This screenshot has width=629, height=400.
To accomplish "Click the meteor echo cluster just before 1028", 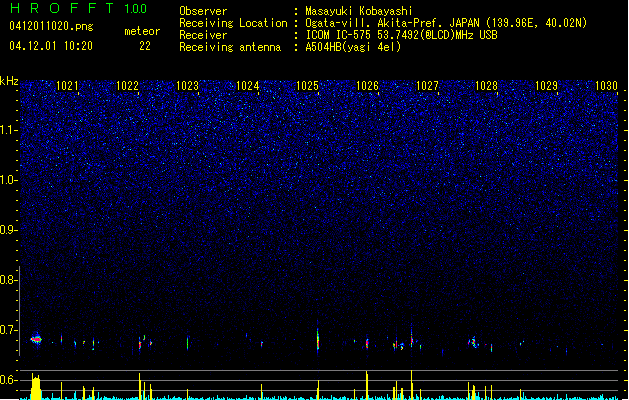I will click(x=473, y=342).
